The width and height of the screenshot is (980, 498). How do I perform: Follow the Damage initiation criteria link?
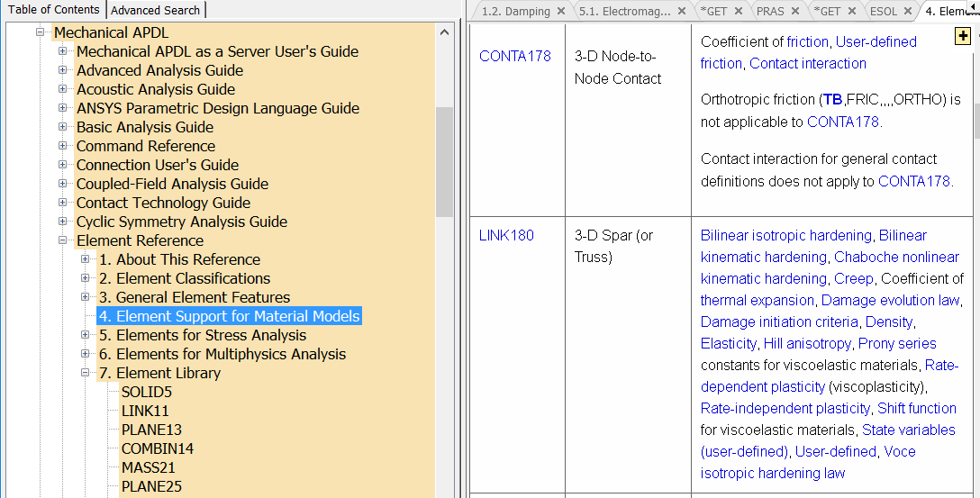[779, 321]
